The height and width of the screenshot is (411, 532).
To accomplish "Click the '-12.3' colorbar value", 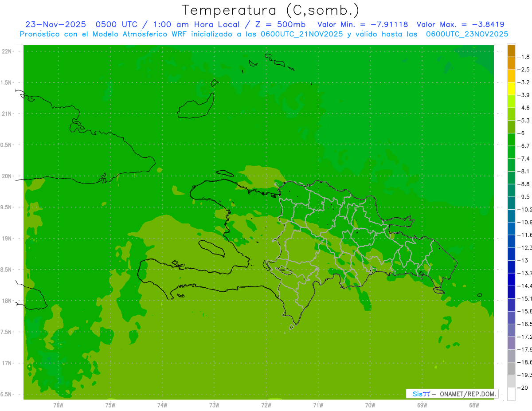I will click(525, 247).
